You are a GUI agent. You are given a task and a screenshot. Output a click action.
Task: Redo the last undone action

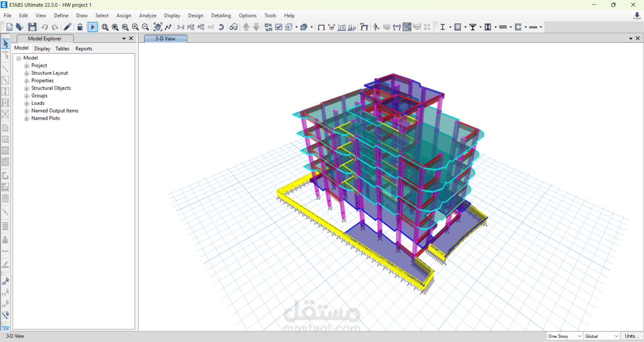click(x=55, y=27)
